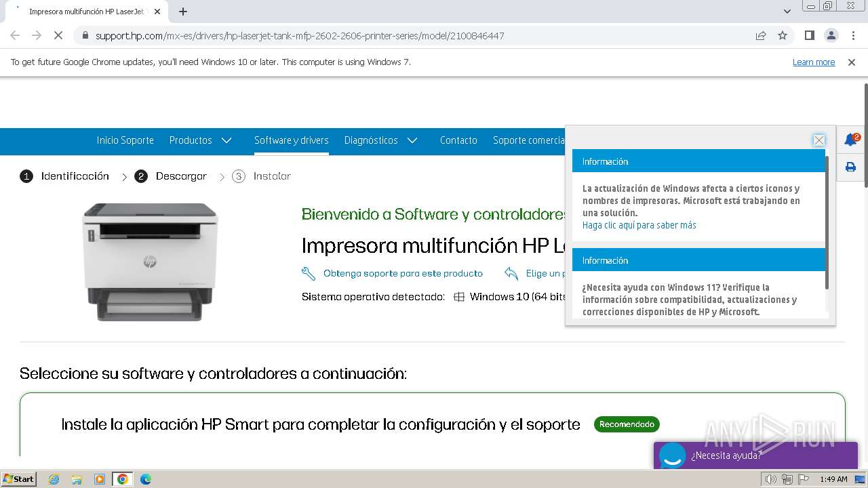
Task: Open Microsoft Edge from taskbar
Action: click(x=145, y=479)
